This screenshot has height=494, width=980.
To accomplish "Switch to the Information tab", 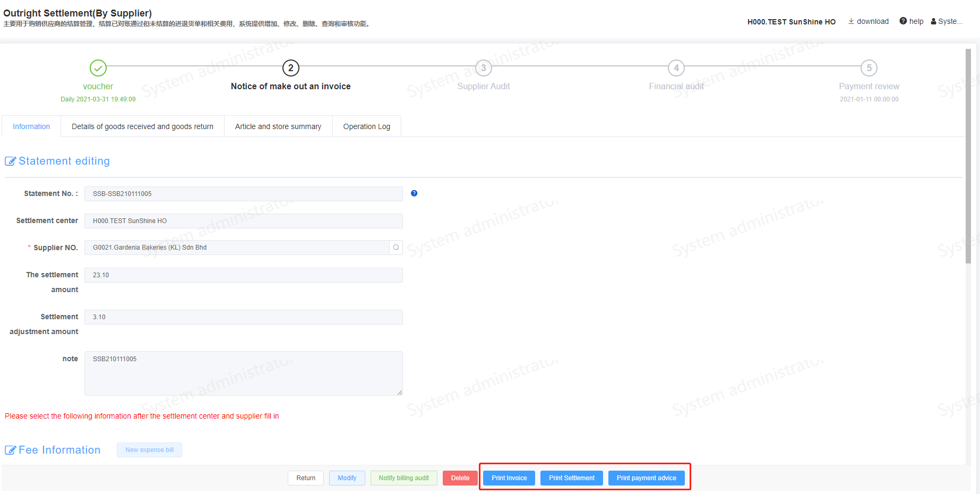I will pyautogui.click(x=31, y=126).
